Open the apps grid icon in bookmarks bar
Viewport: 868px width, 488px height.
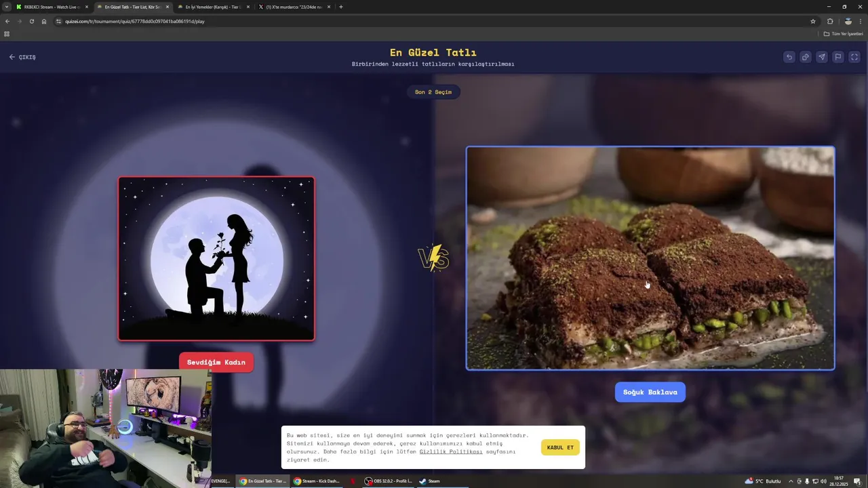(x=7, y=34)
